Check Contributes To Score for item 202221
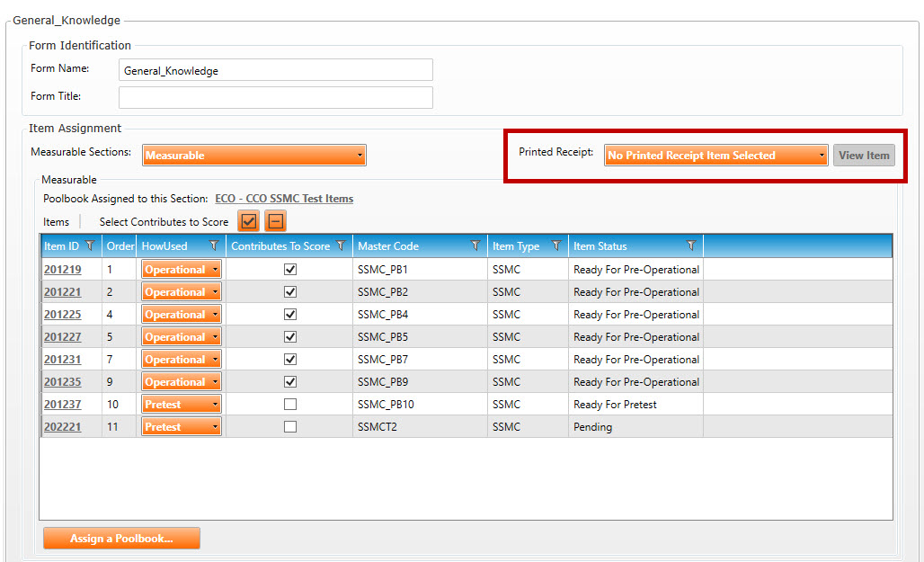The width and height of the screenshot is (924, 562). [290, 427]
